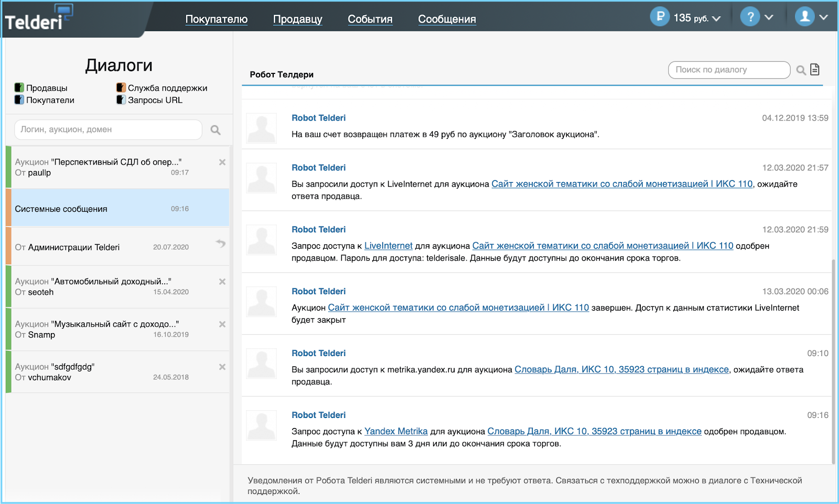The height and width of the screenshot is (504, 839).
Task: Click Robot Telderi name on 04.12.2019 message
Action: point(319,118)
